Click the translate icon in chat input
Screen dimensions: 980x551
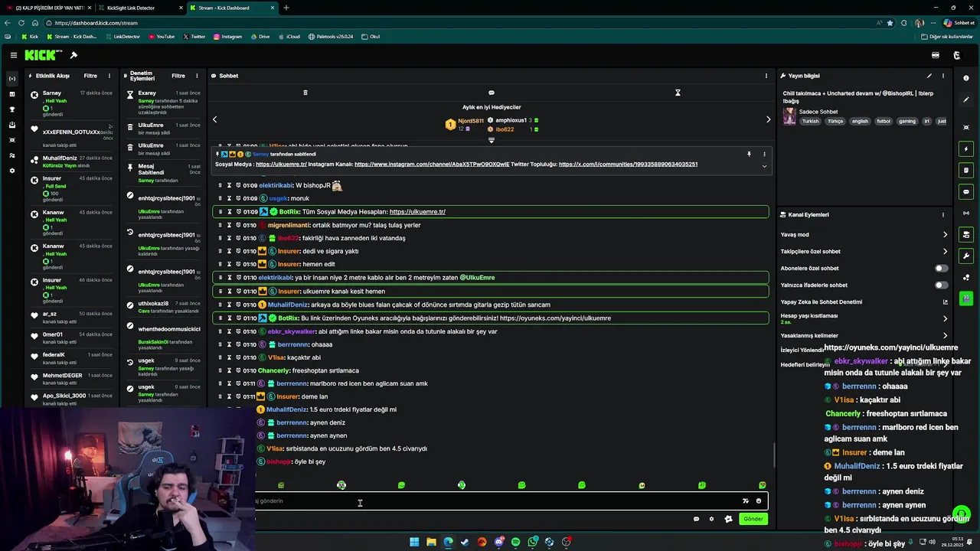click(x=745, y=501)
